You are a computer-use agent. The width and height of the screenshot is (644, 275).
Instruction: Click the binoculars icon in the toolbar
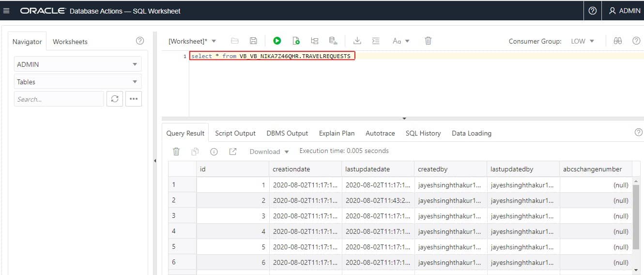pyautogui.click(x=618, y=41)
